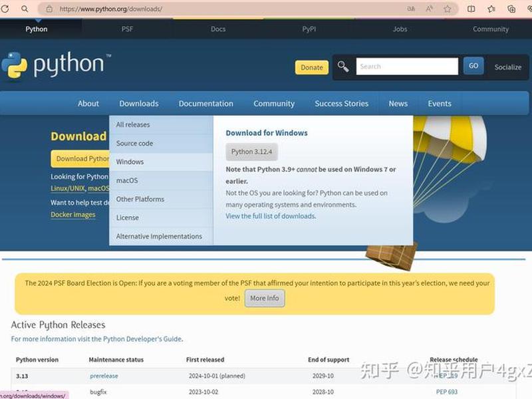Add page to favorites with star icon
Viewport: 532px width, 399px height.
click(448, 9)
